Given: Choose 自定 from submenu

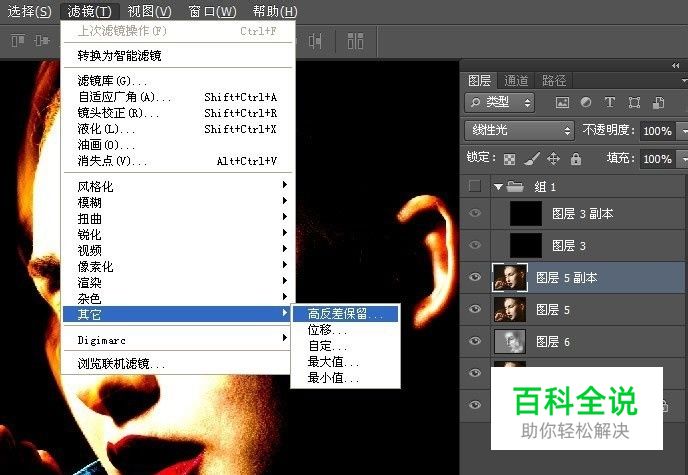Looking at the screenshot, I should click(345, 346).
